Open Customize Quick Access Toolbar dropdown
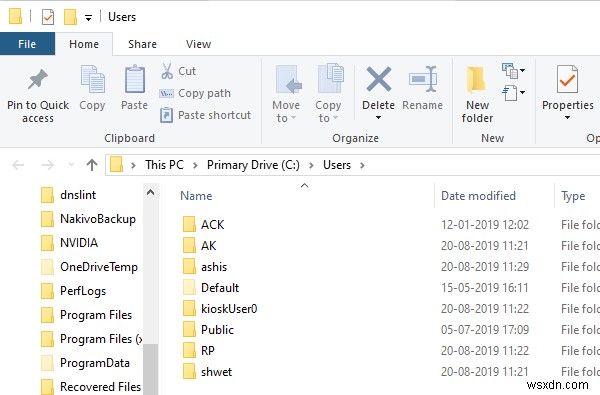This screenshot has width=600, height=395. point(88,18)
